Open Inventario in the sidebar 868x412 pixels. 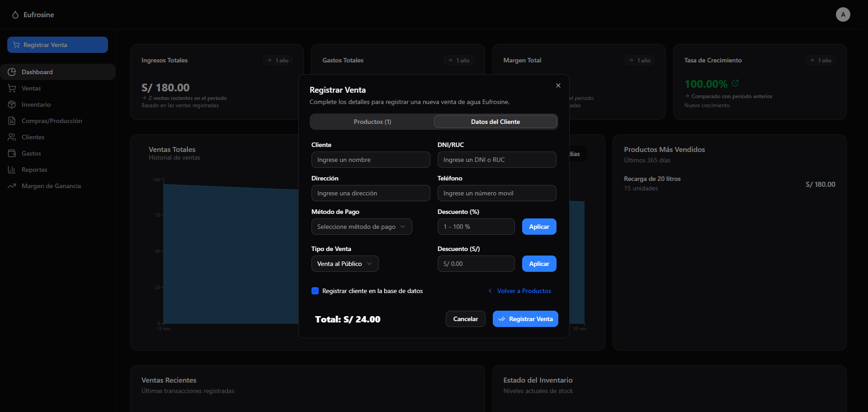coord(57,104)
